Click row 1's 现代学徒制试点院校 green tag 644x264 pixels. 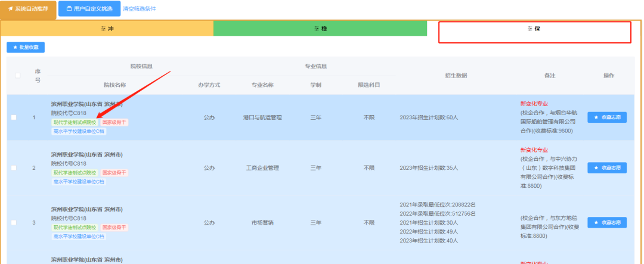click(x=75, y=122)
